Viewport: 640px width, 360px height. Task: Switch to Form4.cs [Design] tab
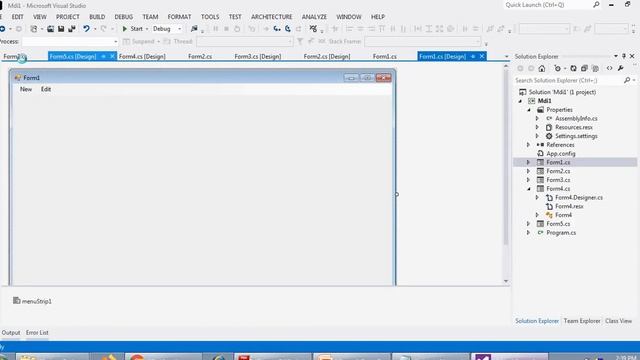[x=142, y=57]
